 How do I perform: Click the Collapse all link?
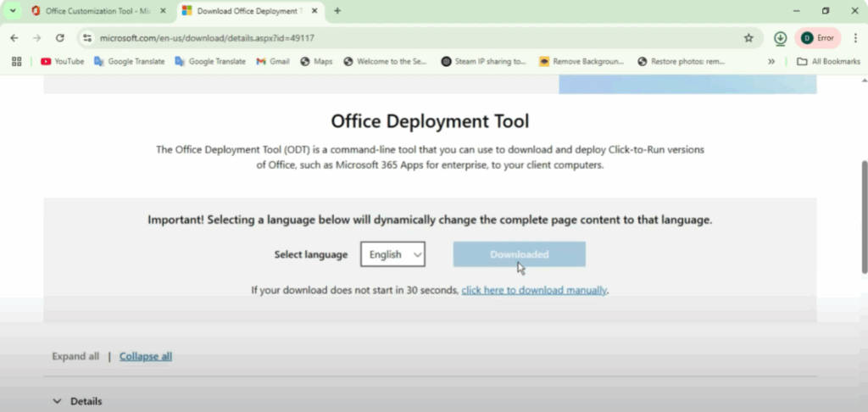pyautogui.click(x=146, y=357)
